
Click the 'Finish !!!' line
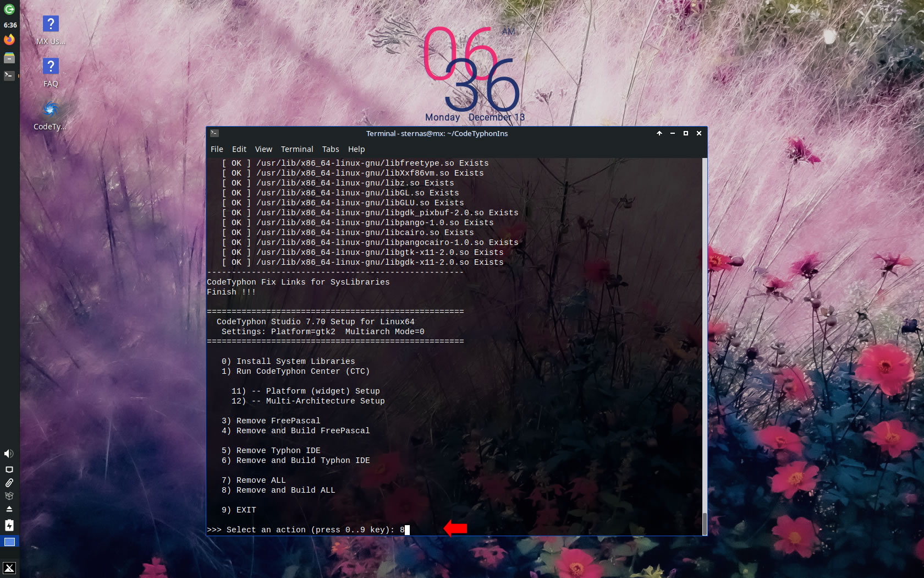click(x=231, y=292)
